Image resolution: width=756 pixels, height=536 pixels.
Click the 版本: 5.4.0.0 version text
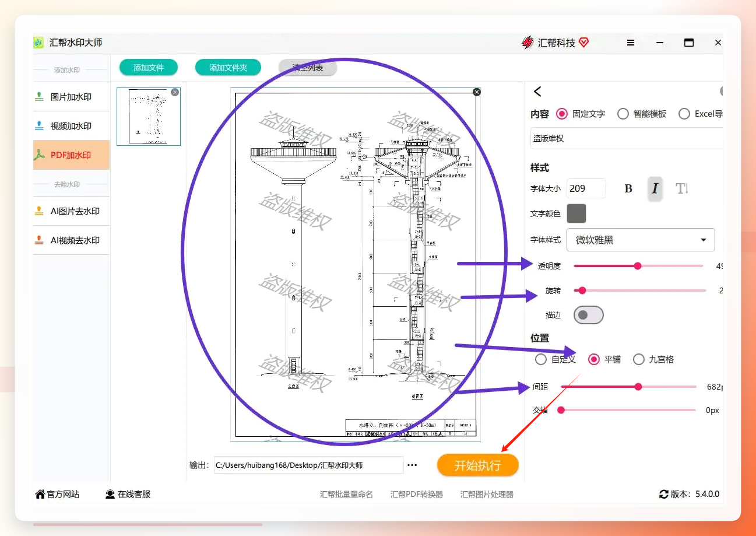point(695,494)
